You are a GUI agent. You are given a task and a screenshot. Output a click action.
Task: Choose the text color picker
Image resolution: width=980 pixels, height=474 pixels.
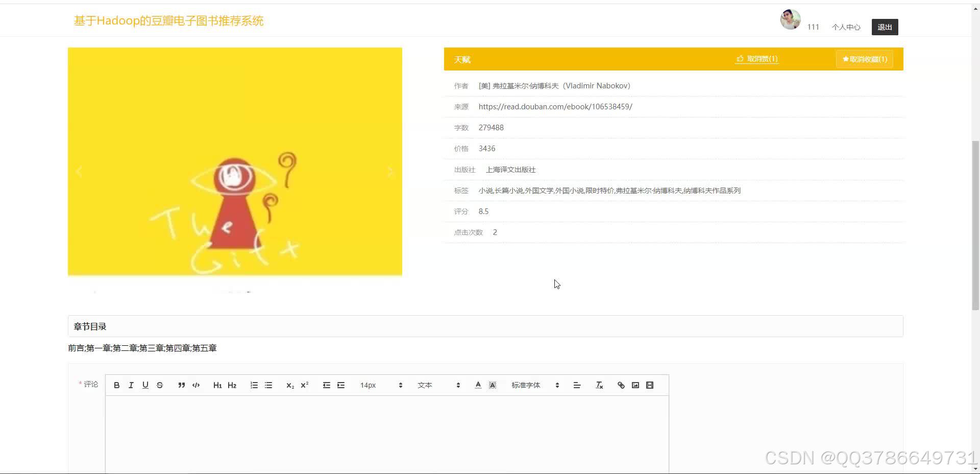pyautogui.click(x=478, y=385)
